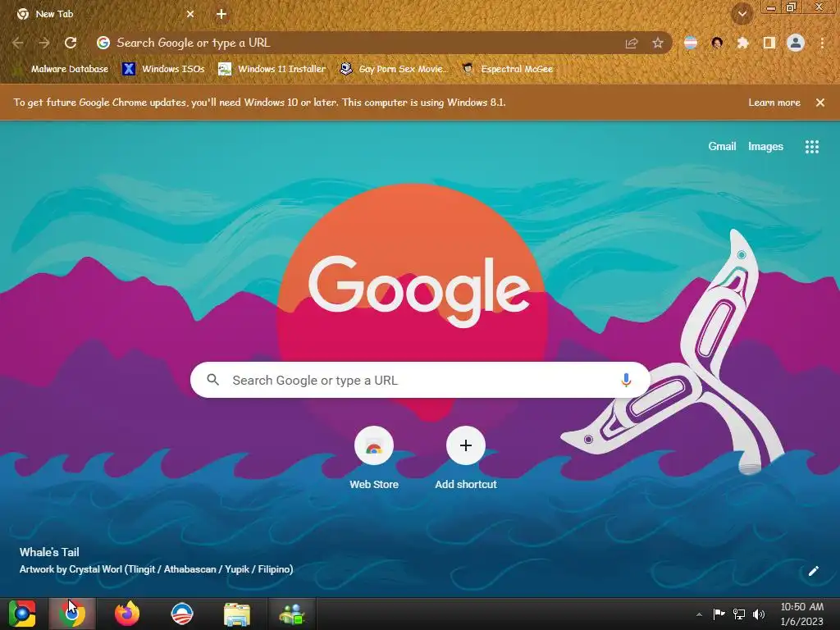This screenshot has width=840, height=630.
Task: Share this page from the address bar
Action: coord(632,43)
